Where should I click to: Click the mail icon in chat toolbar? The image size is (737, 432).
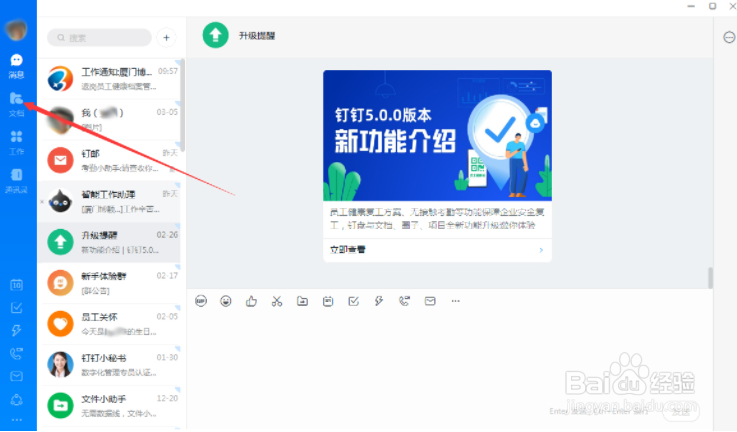430,301
